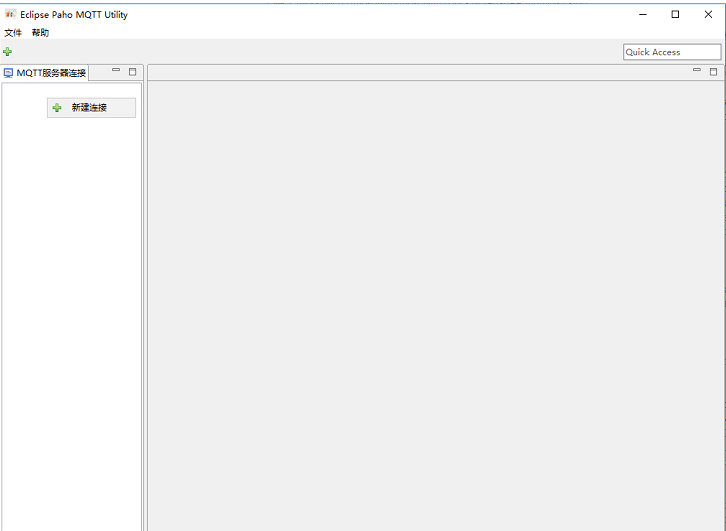The image size is (726, 531).
Task: Minimize the right editor area panel
Action: (697, 70)
